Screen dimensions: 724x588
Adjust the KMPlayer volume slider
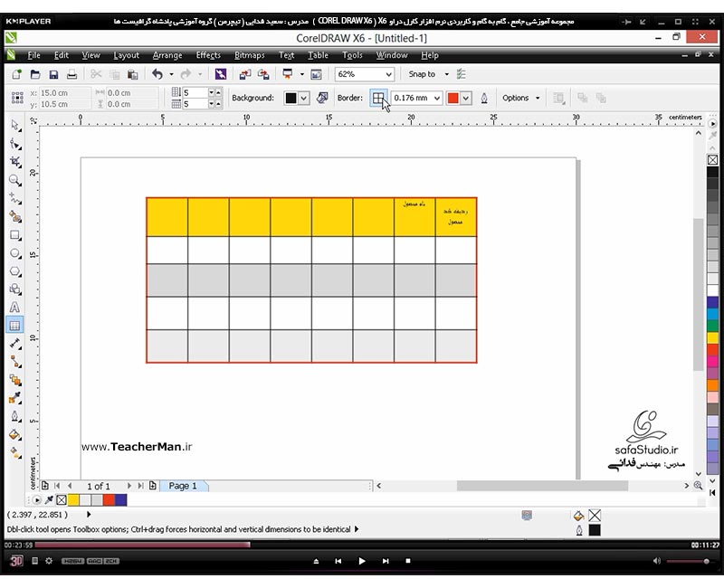pyautogui.click(x=688, y=561)
